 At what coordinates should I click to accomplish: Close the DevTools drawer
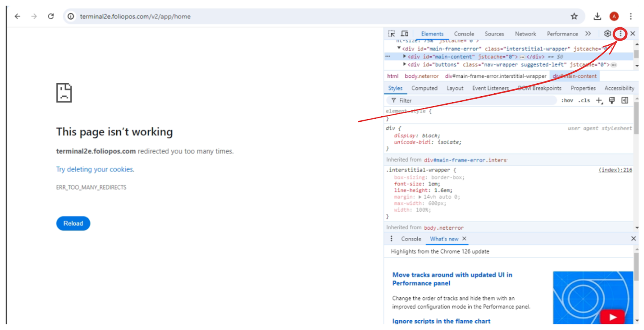(x=633, y=239)
